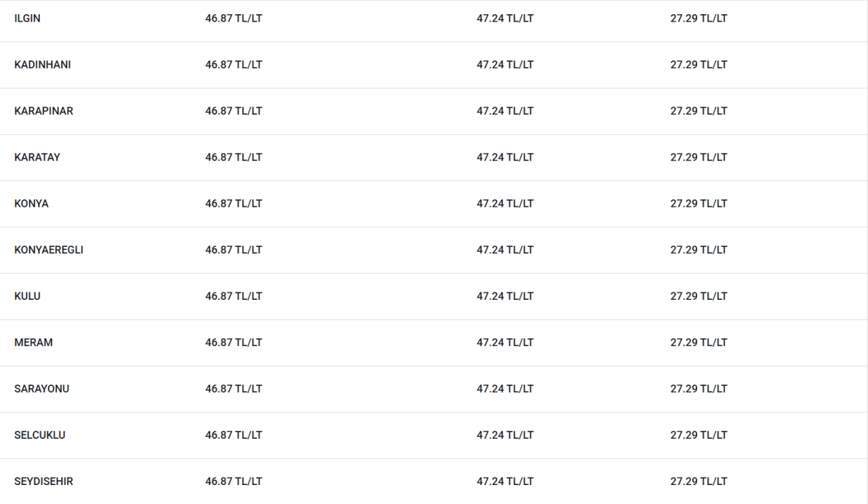
Task: Select the KULU row label
Action: point(27,296)
